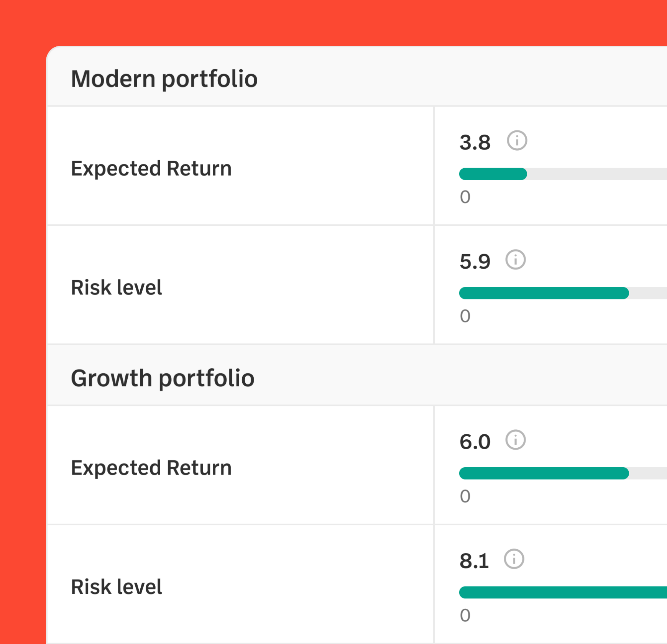Click the 0 scale label under 8.1 bar
667x644 pixels.
(x=465, y=616)
